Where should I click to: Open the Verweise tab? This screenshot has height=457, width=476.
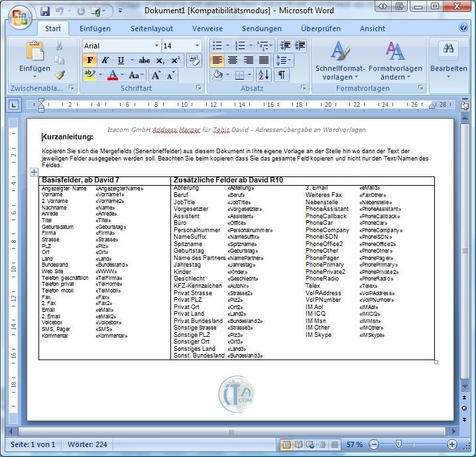208,29
